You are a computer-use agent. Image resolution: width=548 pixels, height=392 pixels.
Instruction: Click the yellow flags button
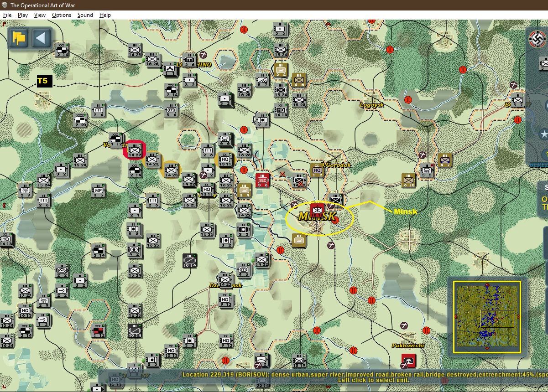pos(19,38)
